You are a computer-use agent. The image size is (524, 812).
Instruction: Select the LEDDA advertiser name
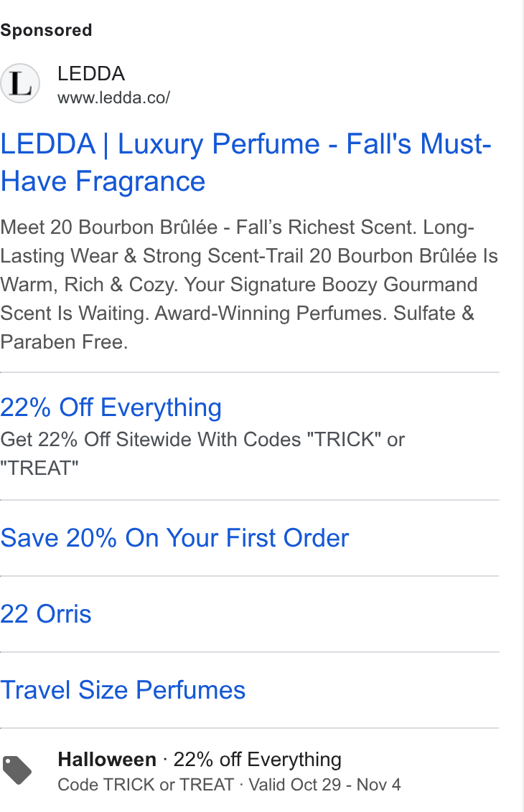coord(91,74)
